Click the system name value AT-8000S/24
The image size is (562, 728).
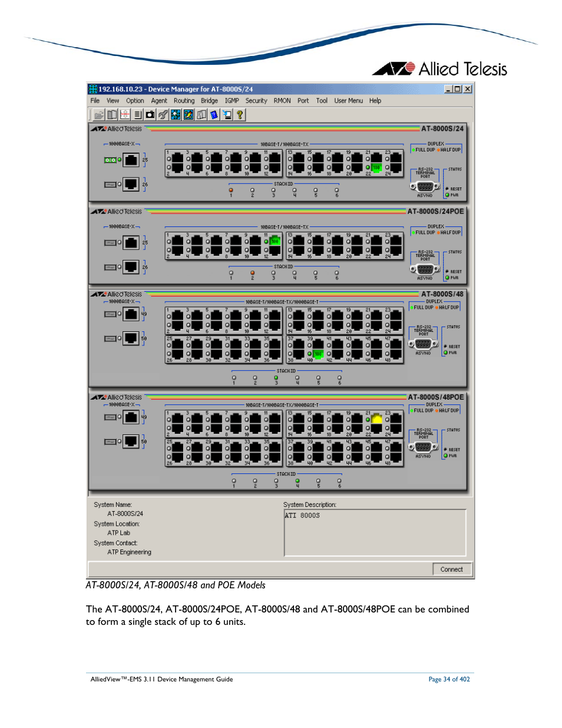click(125, 514)
